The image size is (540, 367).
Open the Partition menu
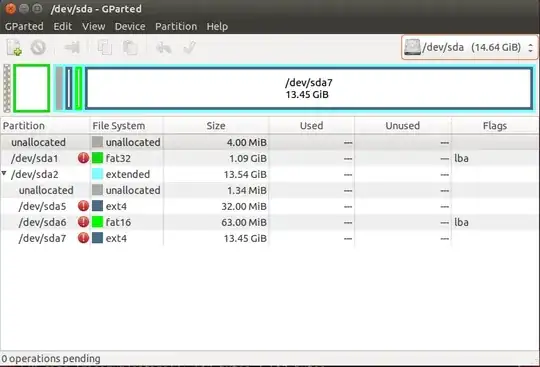[176, 27]
